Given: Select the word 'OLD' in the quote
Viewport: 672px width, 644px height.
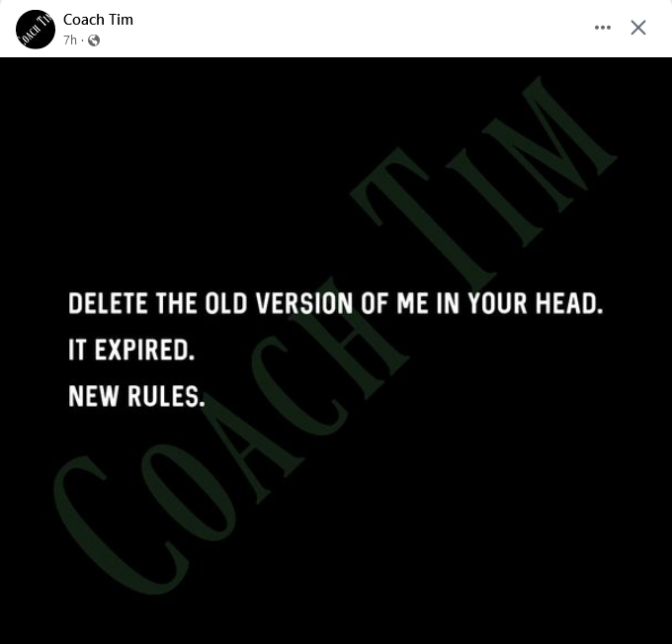Looking at the screenshot, I should [226, 303].
